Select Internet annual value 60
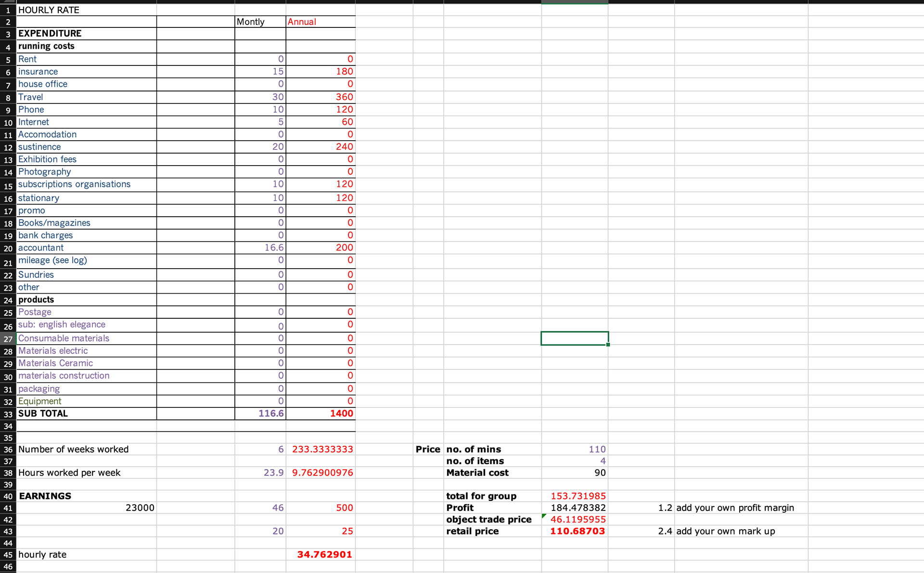This screenshot has width=924, height=573. pyautogui.click(x=321, y=122)
